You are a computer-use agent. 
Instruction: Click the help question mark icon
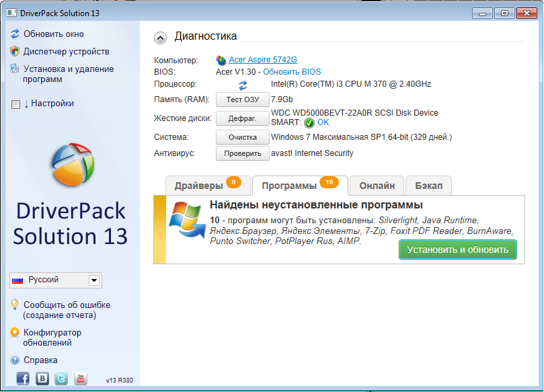15,360
